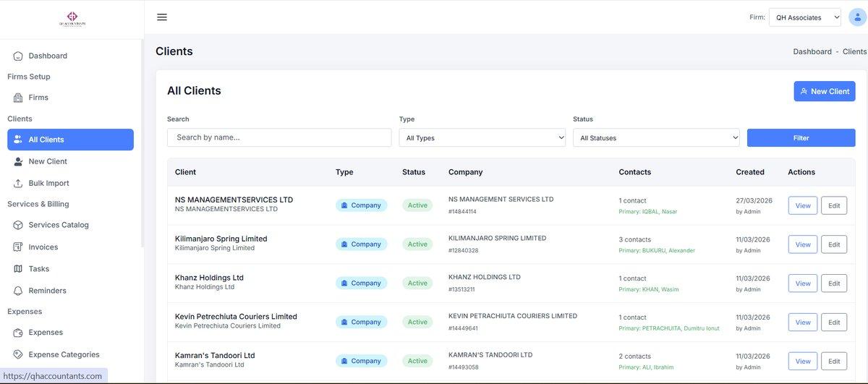Open the All Types dropdown
Screen dimensions: 868x384
tap(482, 137)
